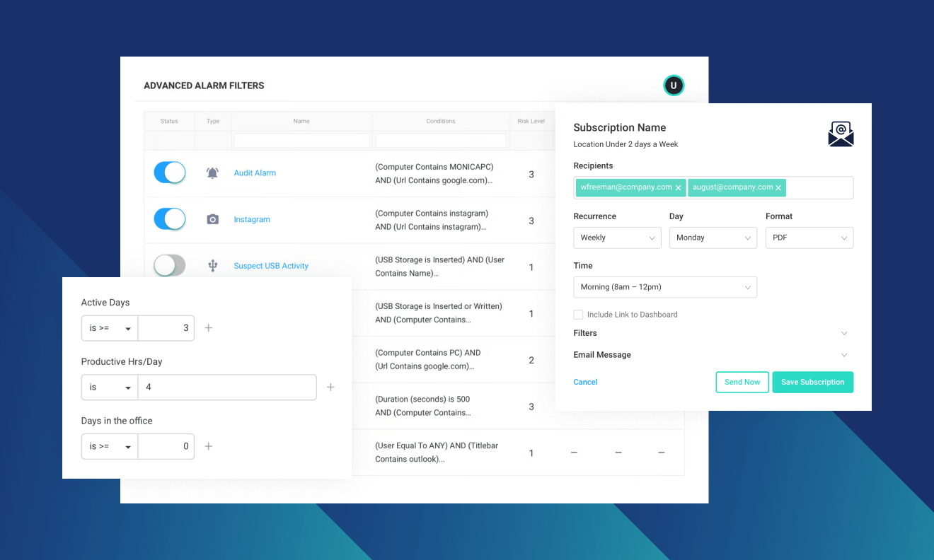
Task: Turn off the Audit Alarm toggle
Action: pyautogui.click(x=170, y=173)
